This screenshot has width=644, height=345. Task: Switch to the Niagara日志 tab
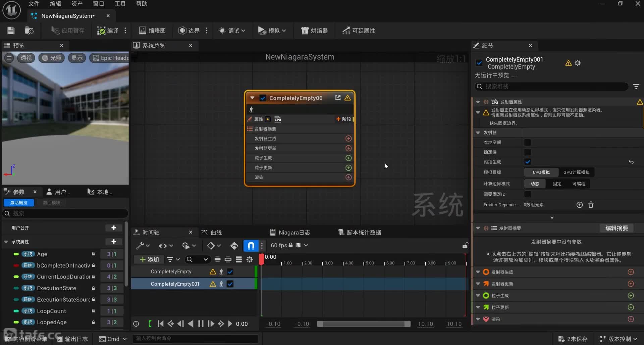(x=290, y=232)
